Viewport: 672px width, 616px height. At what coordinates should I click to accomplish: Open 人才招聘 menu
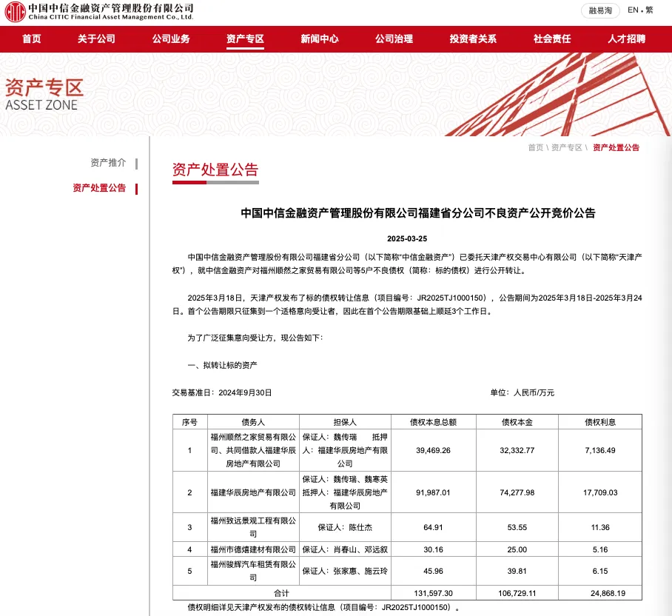[627, 39]
